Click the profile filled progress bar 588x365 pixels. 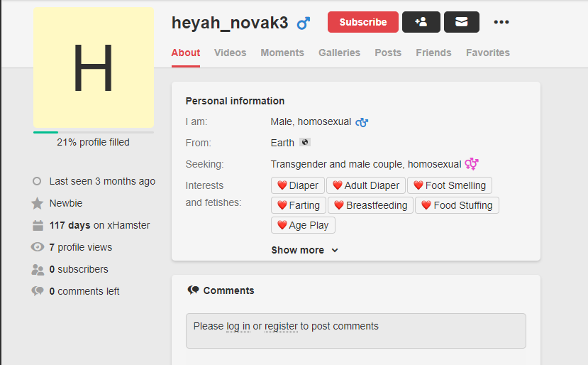[94, 132]
